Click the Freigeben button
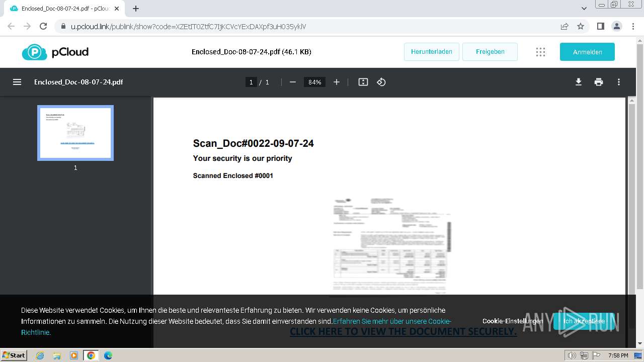 click(490, 52)
